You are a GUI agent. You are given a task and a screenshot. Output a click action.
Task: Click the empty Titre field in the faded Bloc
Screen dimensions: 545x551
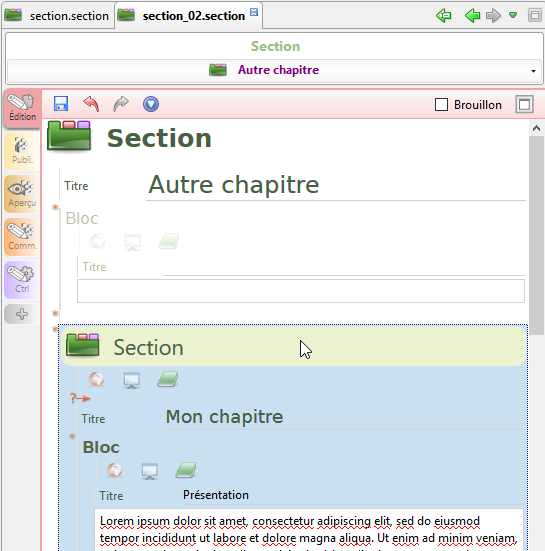point(344,267)
